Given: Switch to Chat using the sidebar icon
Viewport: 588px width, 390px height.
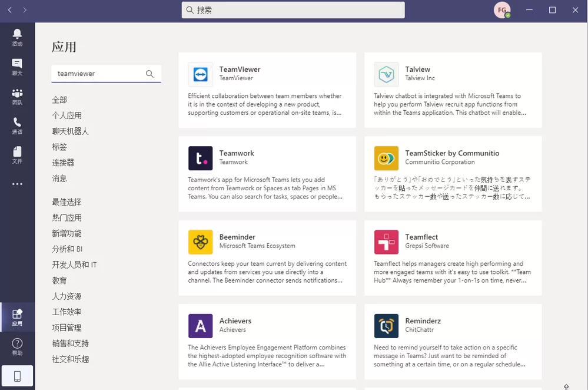Looking at the screenshot, I should (x=17, y=65).
